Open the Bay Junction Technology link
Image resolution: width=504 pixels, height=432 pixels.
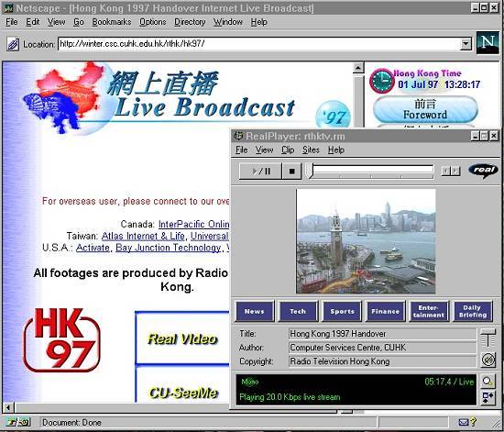tap(168, 248)
